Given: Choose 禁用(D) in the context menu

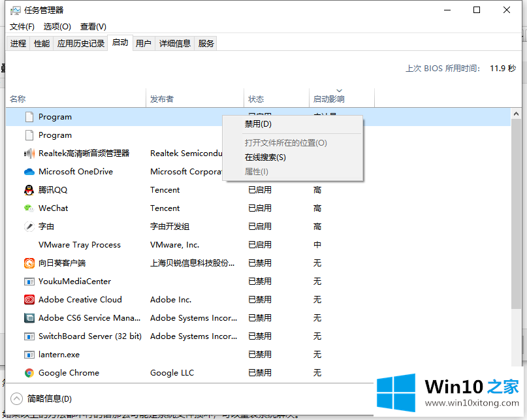Looking at the screenshot, I should tap(293, 124).
